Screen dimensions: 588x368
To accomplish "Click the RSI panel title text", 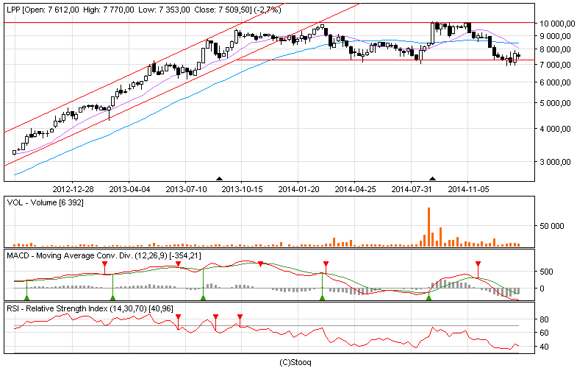I will point(90,308).
